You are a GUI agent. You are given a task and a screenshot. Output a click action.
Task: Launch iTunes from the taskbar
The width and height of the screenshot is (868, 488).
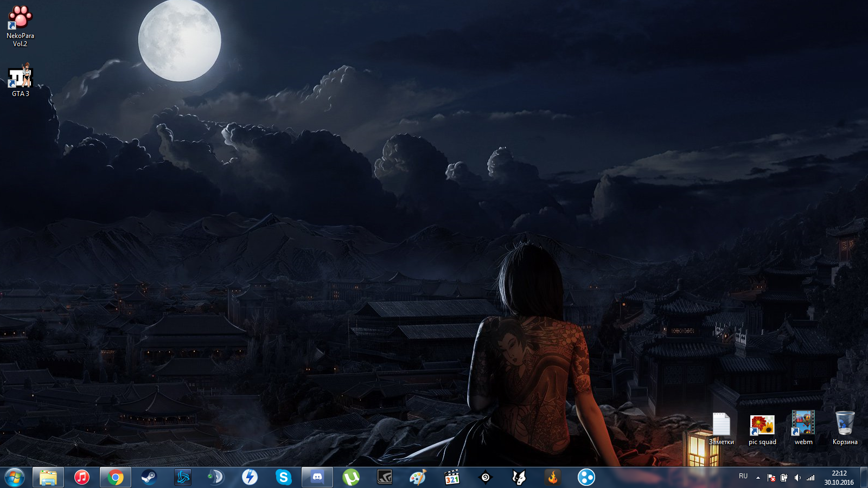82,477
